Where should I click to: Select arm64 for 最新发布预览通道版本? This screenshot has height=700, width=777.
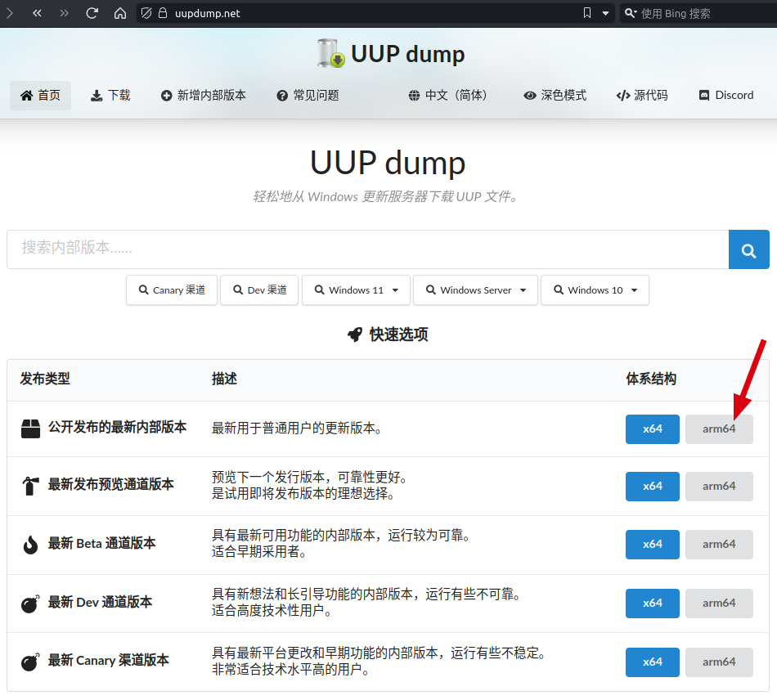coord(719,487)
